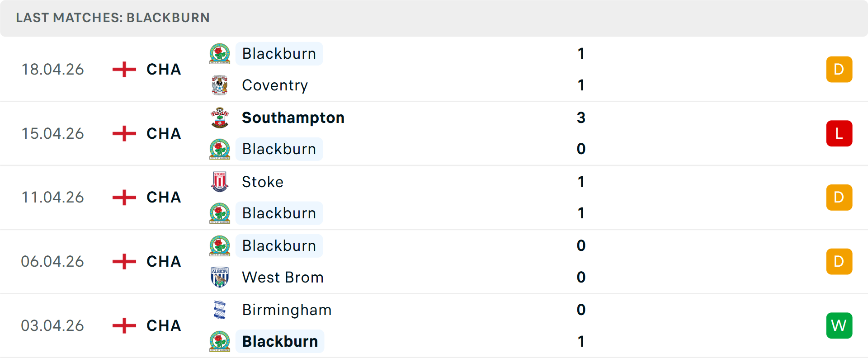The image size is (868, 358).
Task: Toggle the W badge for the Birmingham win
Action: click(839, 325)
